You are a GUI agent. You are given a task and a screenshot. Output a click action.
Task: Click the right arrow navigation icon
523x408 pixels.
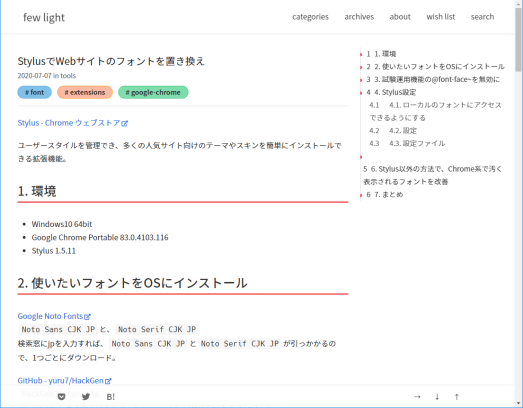coord(417,397)
